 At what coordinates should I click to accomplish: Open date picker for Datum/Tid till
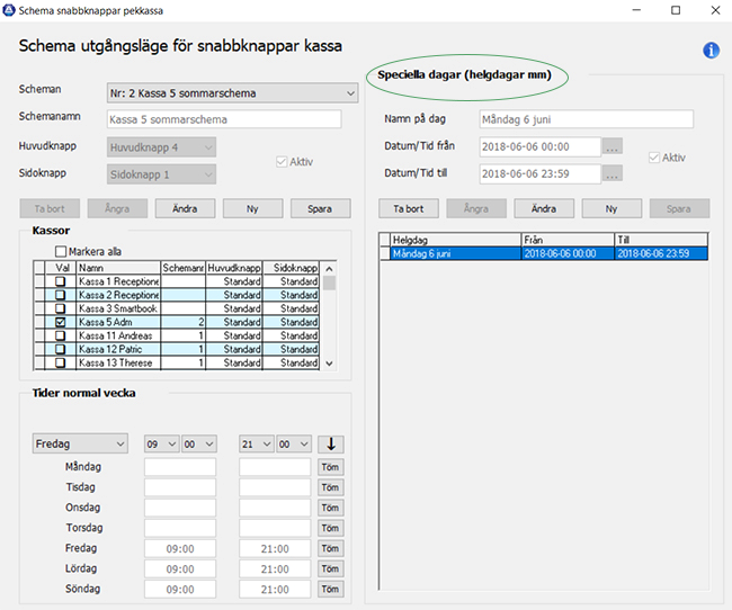point(612,174)
